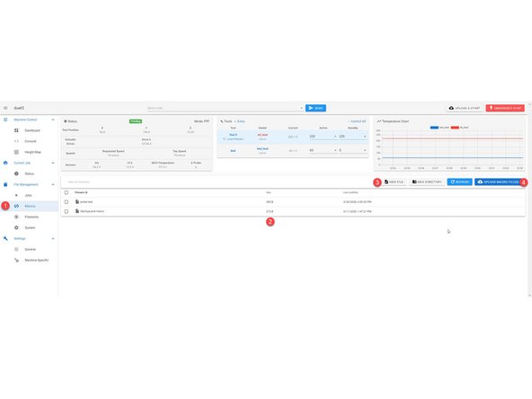The height and width of the screenshot is (399, 532).
Task: Open the job Status page
Action: [x=29, y=173]
